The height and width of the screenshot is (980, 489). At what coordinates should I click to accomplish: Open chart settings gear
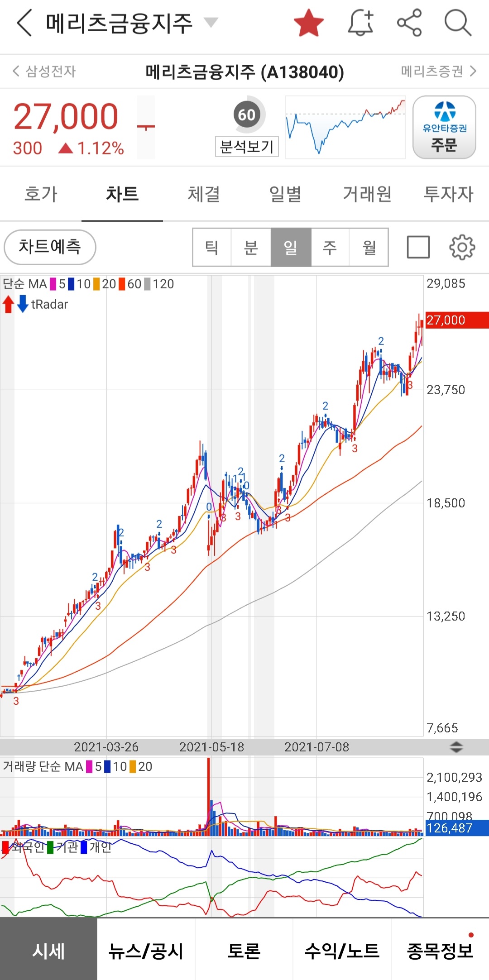462,247
